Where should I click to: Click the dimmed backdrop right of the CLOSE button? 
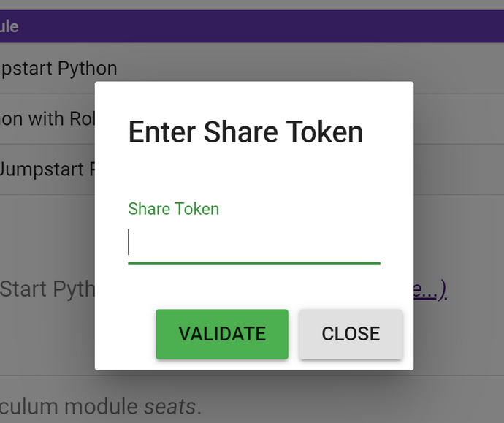pyautogui.click(x=453, y=334)
